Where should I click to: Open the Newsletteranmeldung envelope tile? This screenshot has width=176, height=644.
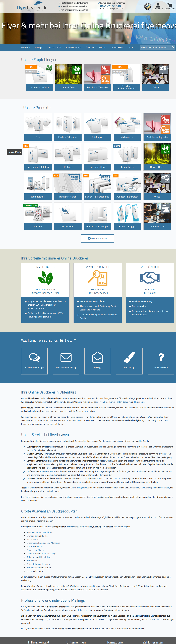click(66, 361)
